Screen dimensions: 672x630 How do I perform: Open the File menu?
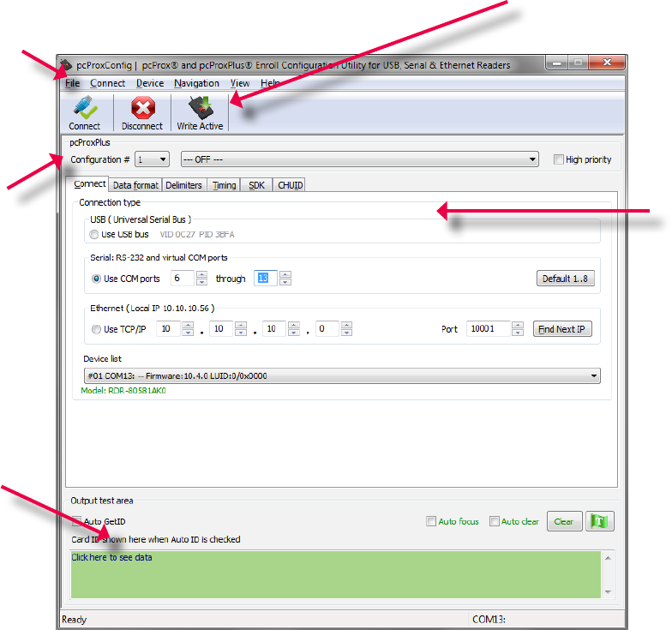click(72, 83)
